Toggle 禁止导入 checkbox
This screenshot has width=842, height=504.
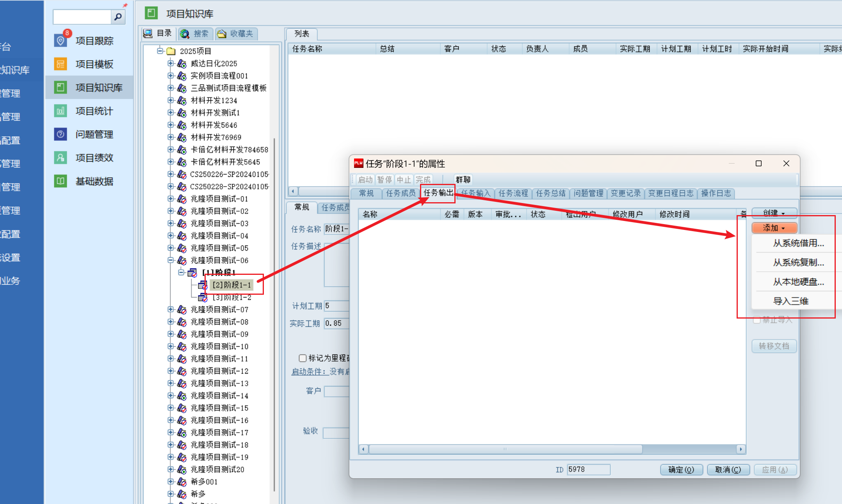tap(757, 320)
